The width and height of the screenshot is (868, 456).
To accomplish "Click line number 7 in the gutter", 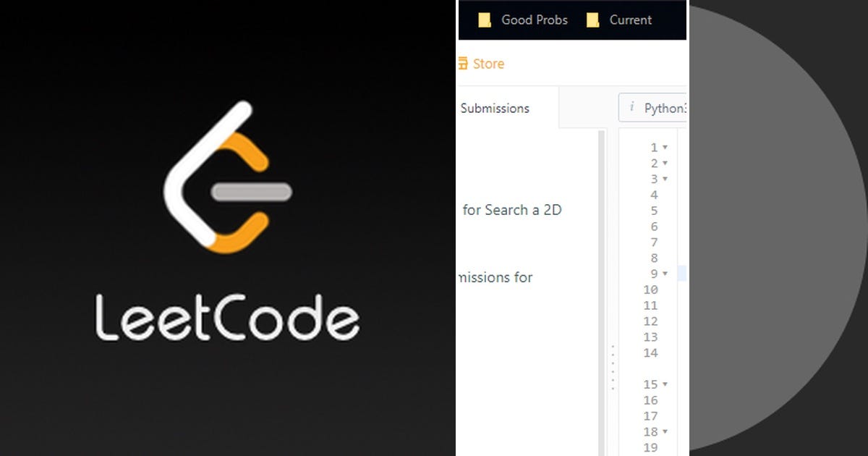I will [x=654, y=242].
